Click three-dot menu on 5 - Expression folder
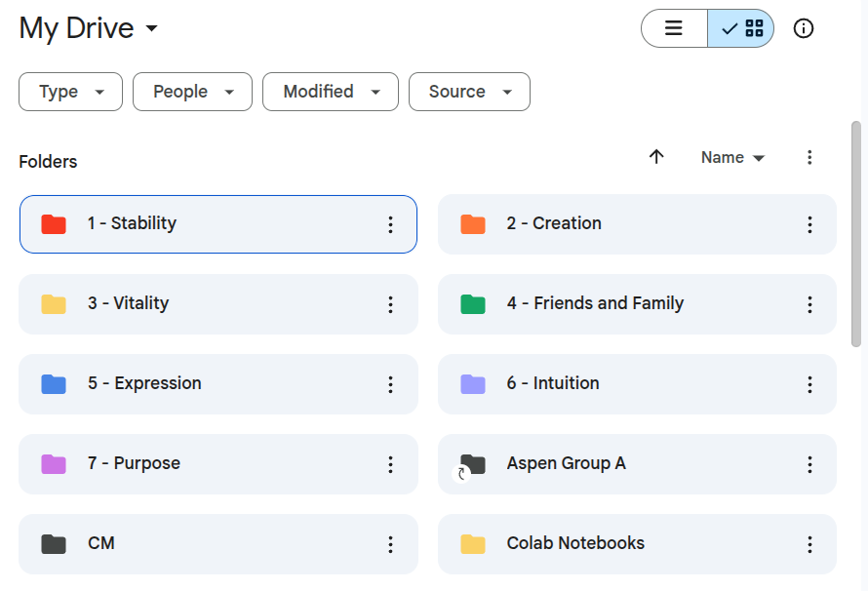 point(390,384)
